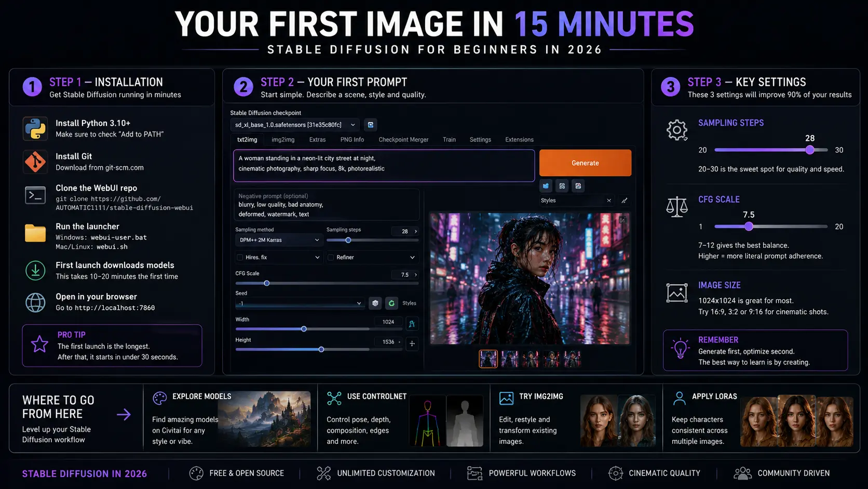The image size is (868, 489).
Task: Click the lightbulb icon in the Remember box
Action: (680, 348)
